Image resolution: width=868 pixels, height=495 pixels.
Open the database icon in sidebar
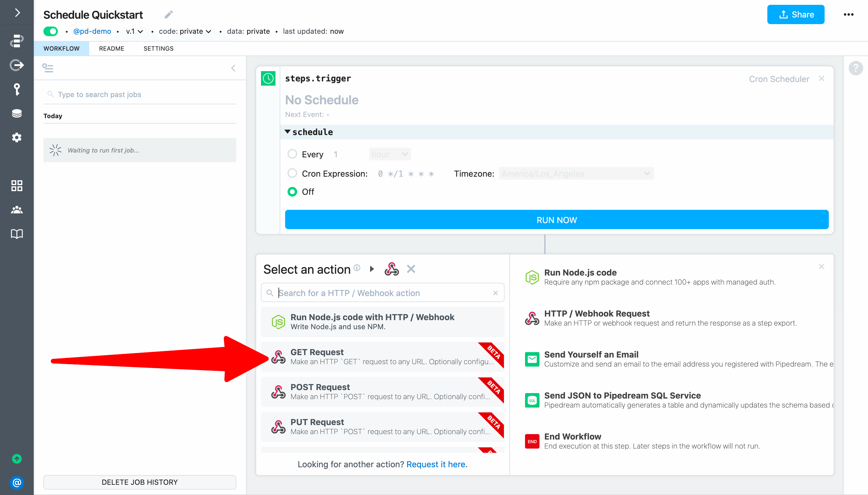pos(17,114)
